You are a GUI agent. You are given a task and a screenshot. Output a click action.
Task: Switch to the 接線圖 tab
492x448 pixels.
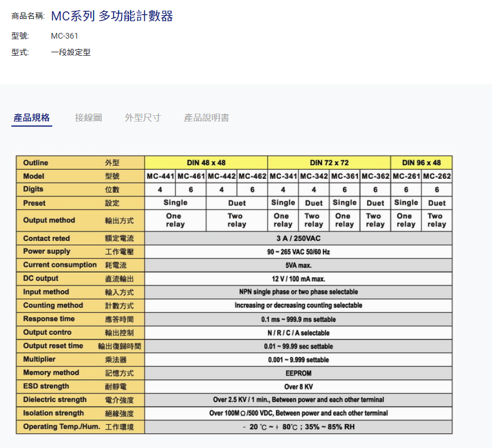click(x=88, y=118)
